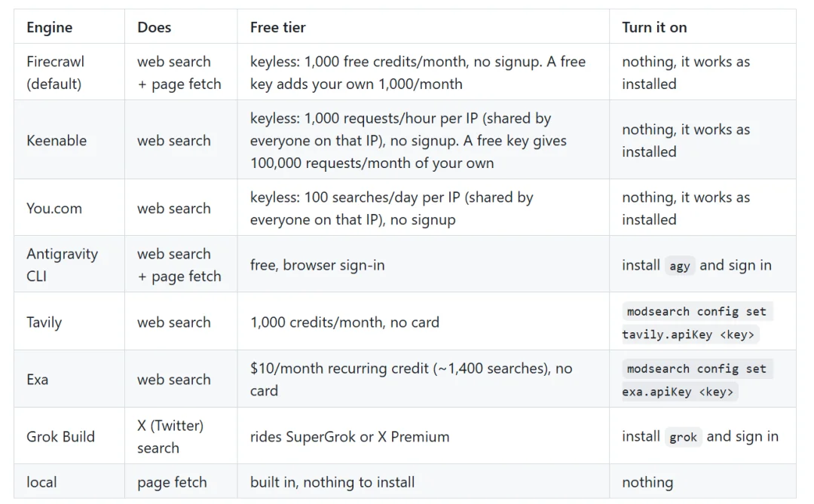Click the Does column header
814x504 pixels.
pos(155,27)
